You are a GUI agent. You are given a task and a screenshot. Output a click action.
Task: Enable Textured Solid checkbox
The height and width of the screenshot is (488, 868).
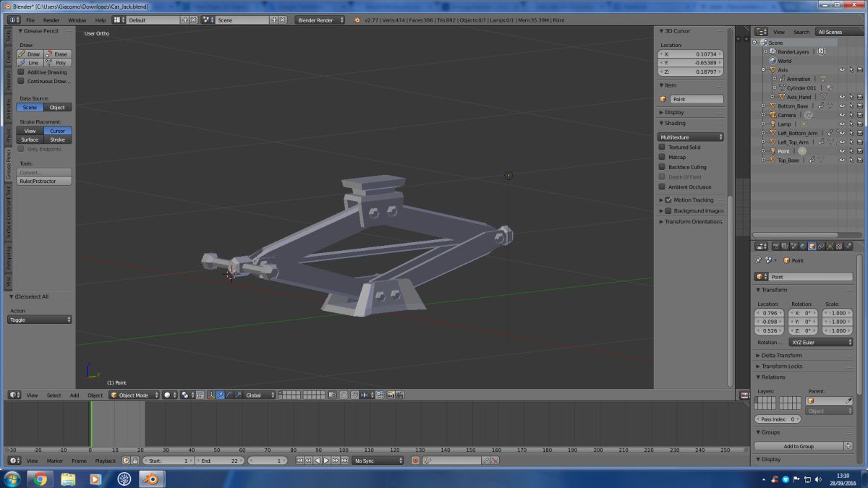point(662,147)
